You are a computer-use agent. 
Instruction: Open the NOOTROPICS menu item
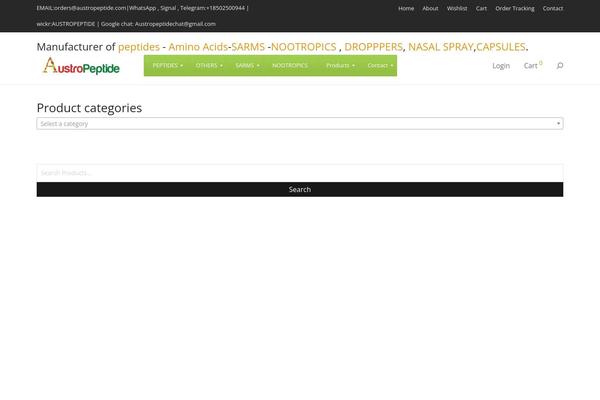(290, 65)
